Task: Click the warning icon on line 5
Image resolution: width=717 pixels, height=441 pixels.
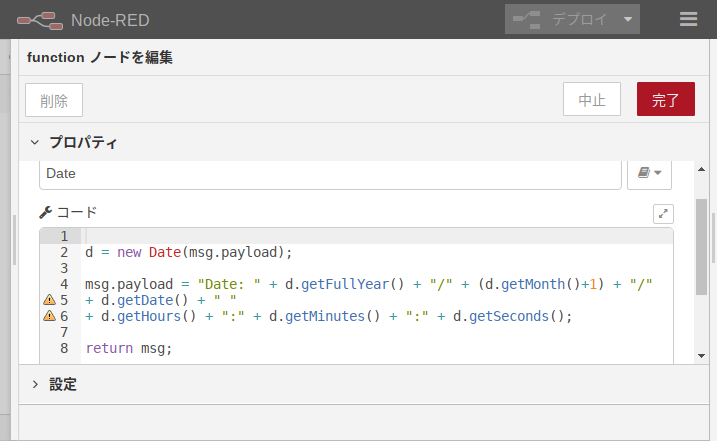Action: point(48,300)
